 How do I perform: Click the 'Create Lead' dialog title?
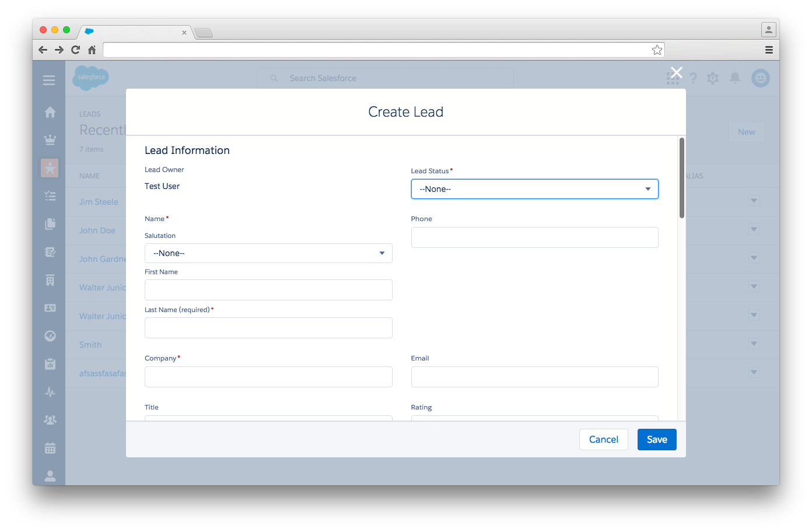point(406,112)
